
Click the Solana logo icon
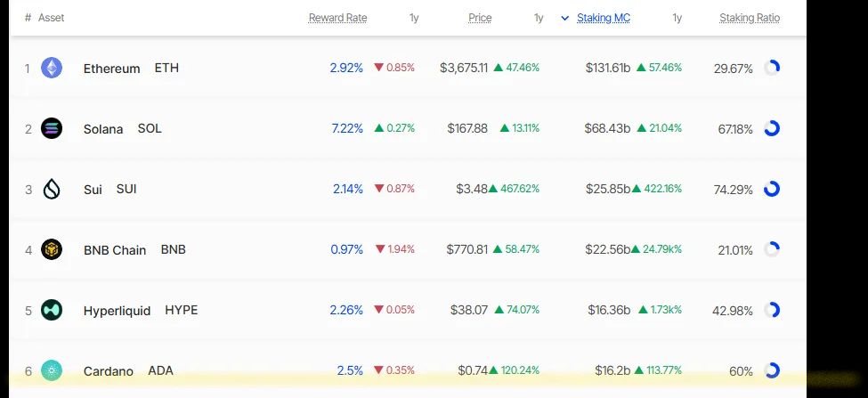[52, 128]
